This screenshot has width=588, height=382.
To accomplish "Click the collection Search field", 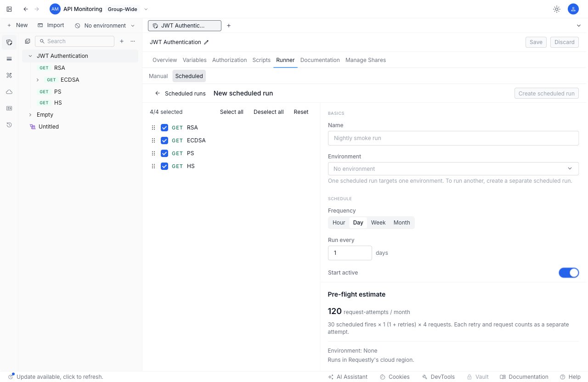I will click(74, 41).
